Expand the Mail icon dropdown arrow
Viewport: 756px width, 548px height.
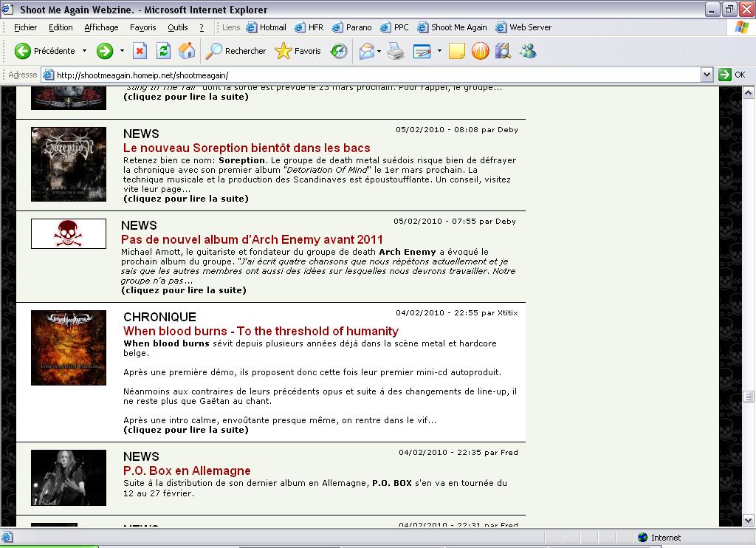coord(379,51)
